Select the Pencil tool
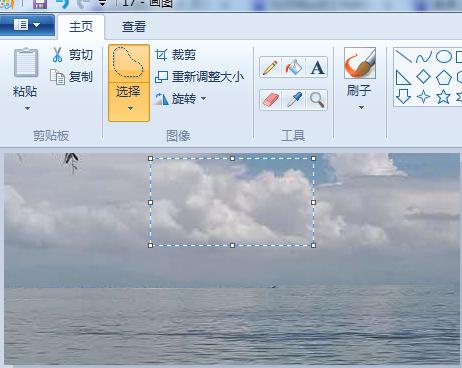 [270, 68]
